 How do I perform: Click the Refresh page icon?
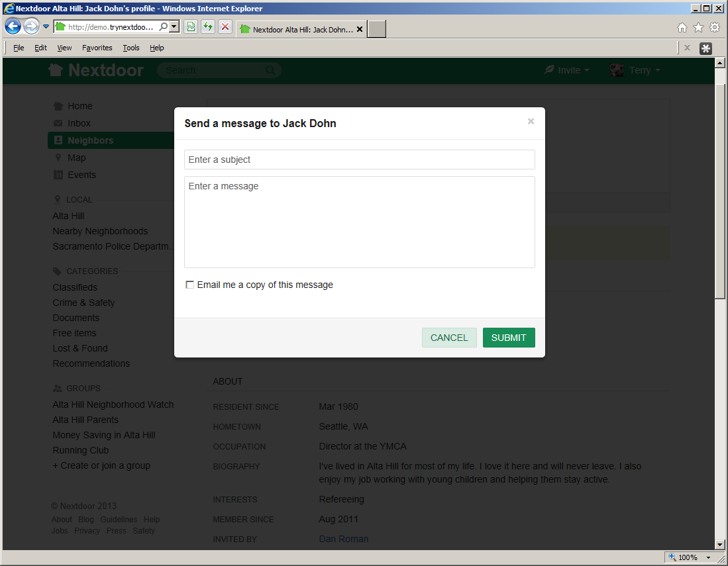coord(208,27)
